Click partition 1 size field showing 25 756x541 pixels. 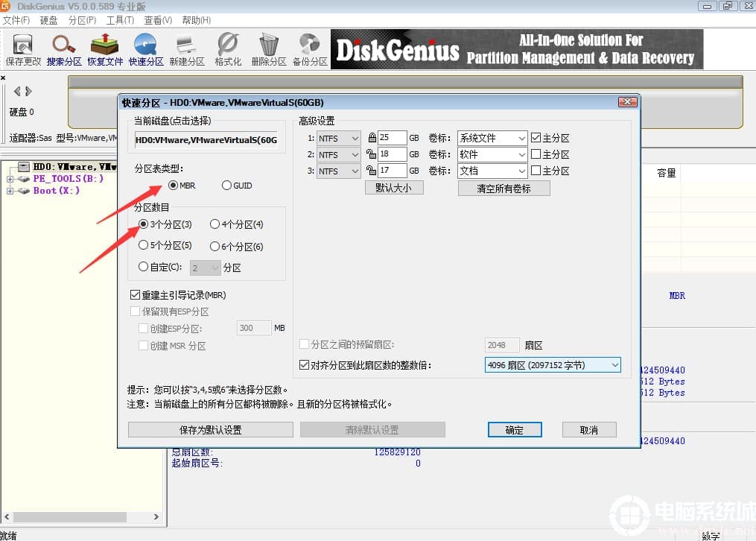(x=392, y=138)
